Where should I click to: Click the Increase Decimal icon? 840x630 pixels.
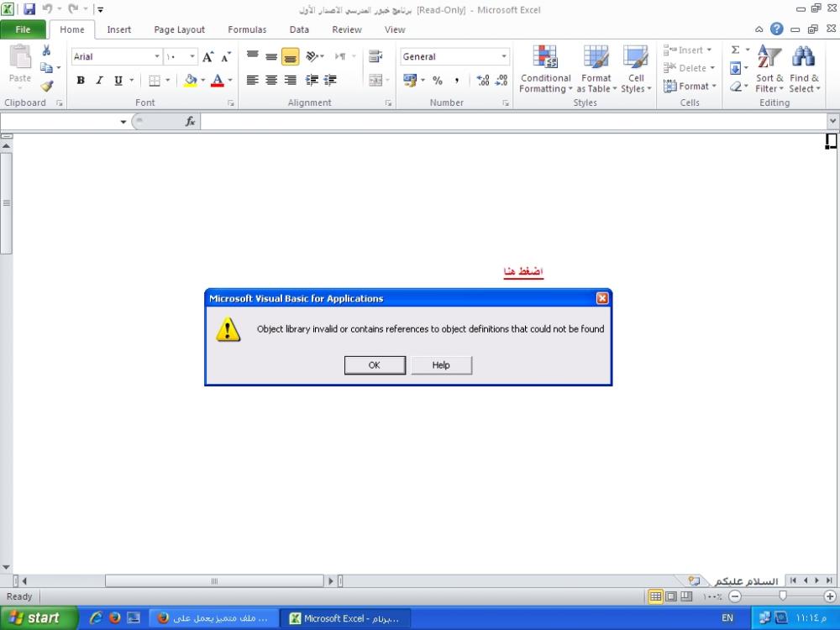(x=483, y=81)
